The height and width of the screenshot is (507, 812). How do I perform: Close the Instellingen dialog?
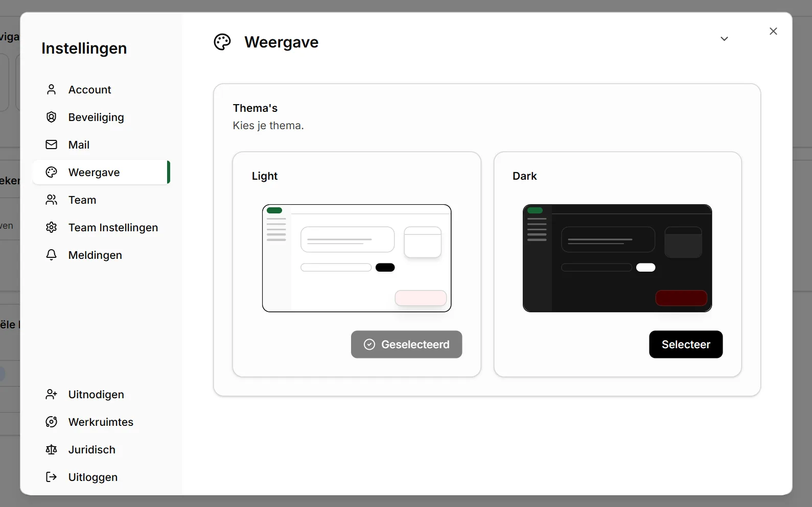773,31
